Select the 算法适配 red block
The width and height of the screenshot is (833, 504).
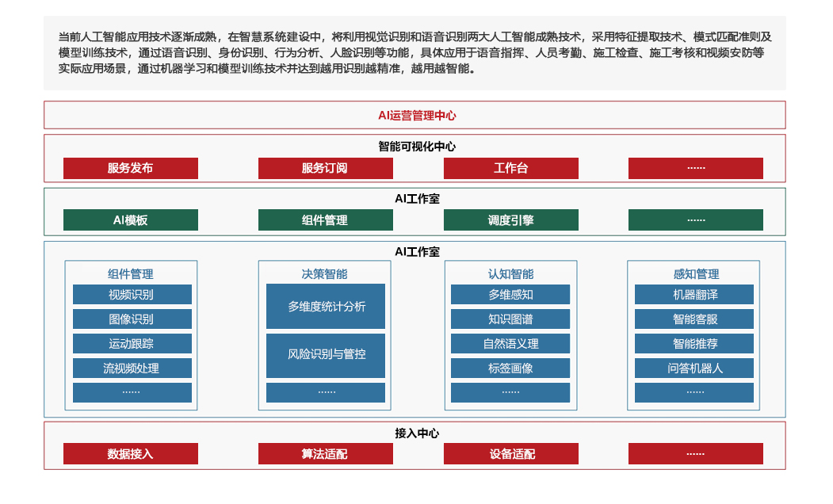(x=325, y=454)
